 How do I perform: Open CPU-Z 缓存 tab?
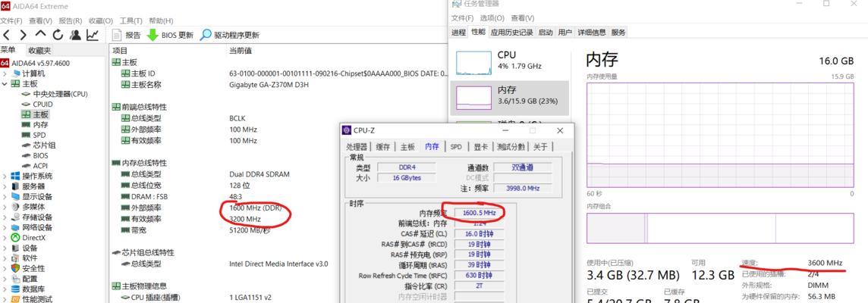pyautogui.click(x=383, y=146)
